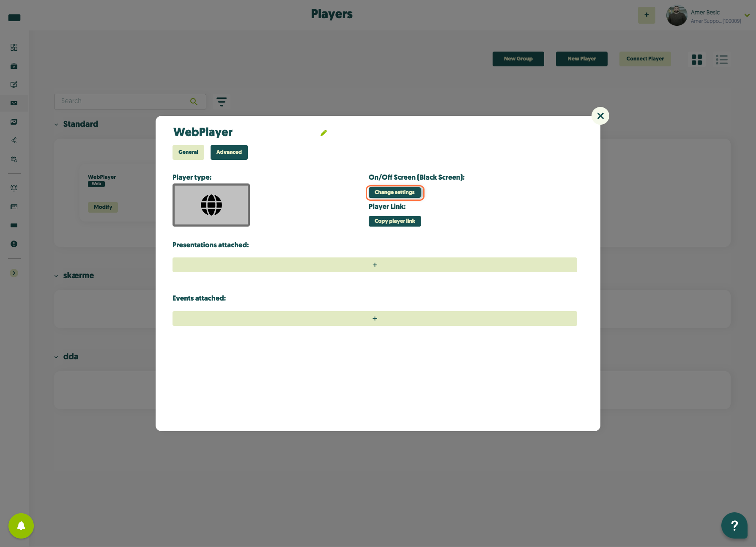Viewport: 756px width, 547px height.
Task: Click the share icon in sidebar
Action: pos(14,140)
